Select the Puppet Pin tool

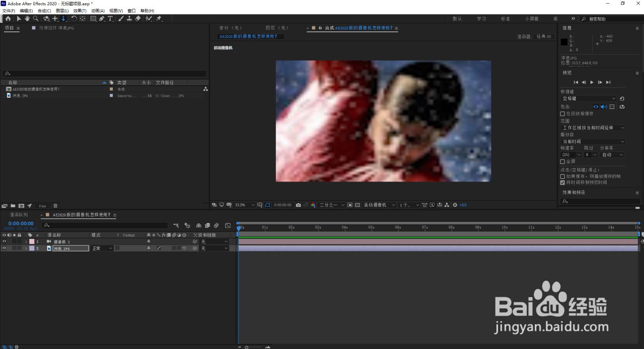[x=159, y=19]
